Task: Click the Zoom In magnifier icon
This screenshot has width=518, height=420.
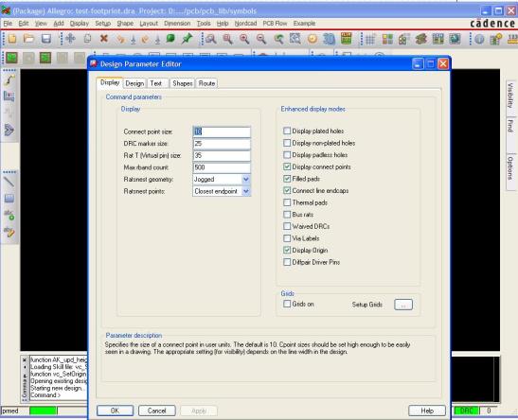Action: 244,39
